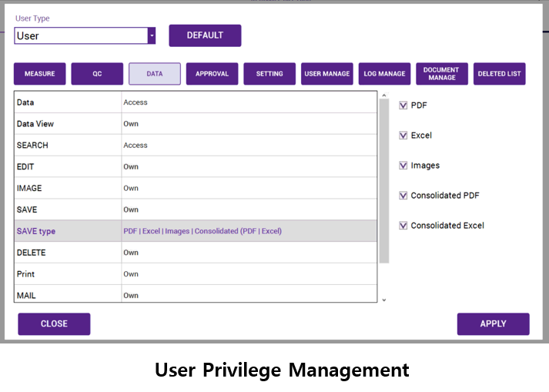This screenshot has width=549, height=392.
Task: Open the USER MANAGE tab
Action: (327, 74)
